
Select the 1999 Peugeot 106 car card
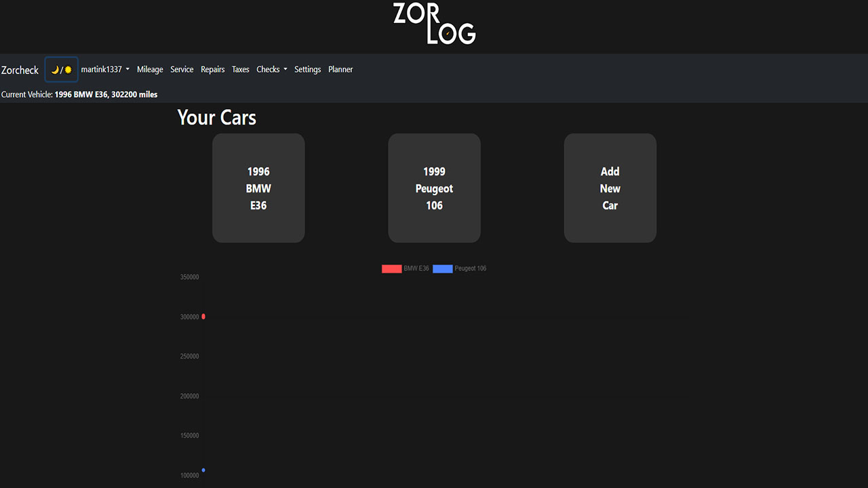pos(434,188)
